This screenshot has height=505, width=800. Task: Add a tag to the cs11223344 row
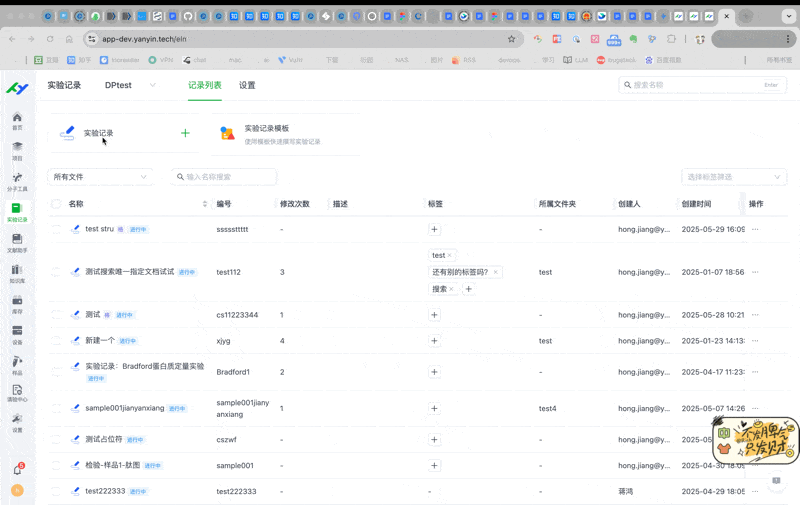coord(434,315)
